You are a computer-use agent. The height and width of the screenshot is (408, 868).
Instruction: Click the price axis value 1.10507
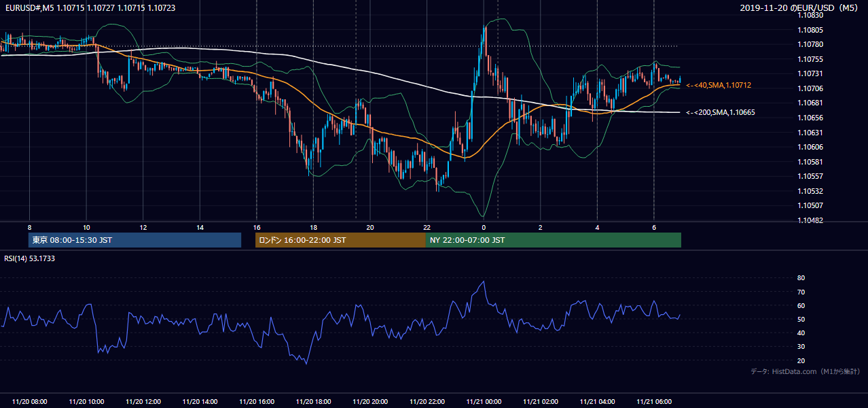click(810, 205)
